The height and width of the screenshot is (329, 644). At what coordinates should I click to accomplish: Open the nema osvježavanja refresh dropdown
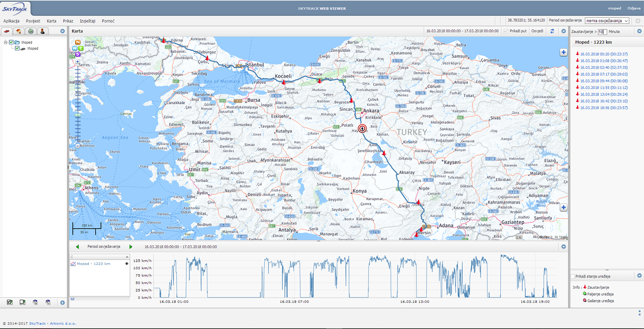click(x=607, y=21)
